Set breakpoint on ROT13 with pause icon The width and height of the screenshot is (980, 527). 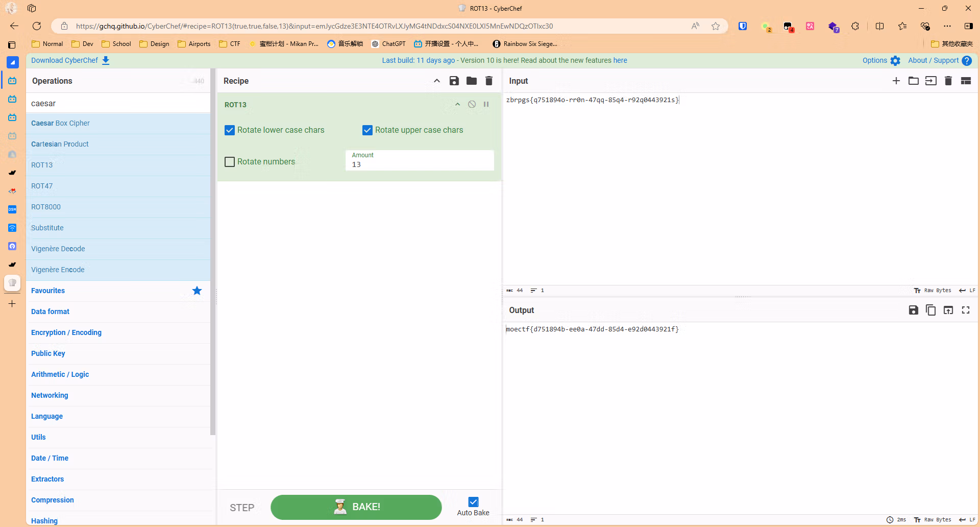[486, 104]
